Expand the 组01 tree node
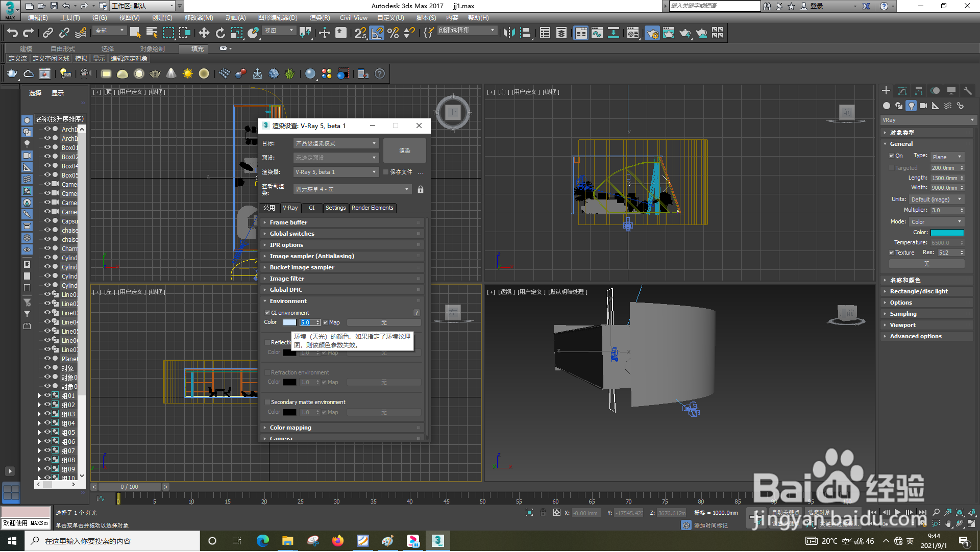 tap(39, 396)
